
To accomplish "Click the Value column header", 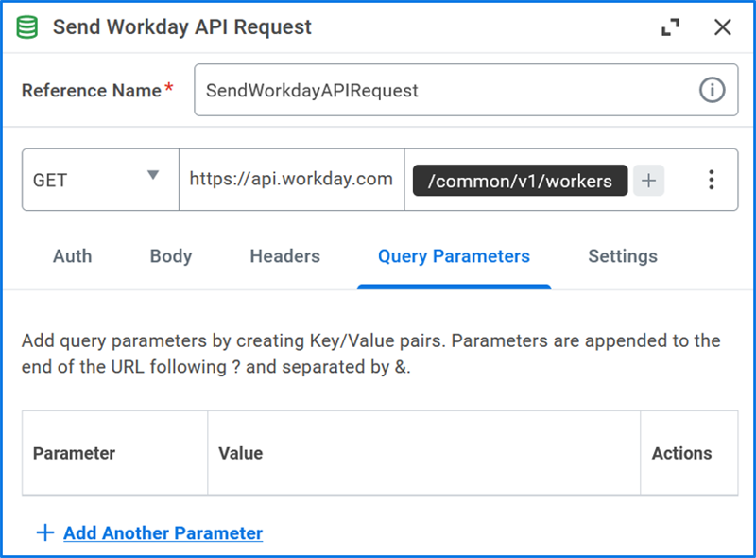I will (241, 453).
